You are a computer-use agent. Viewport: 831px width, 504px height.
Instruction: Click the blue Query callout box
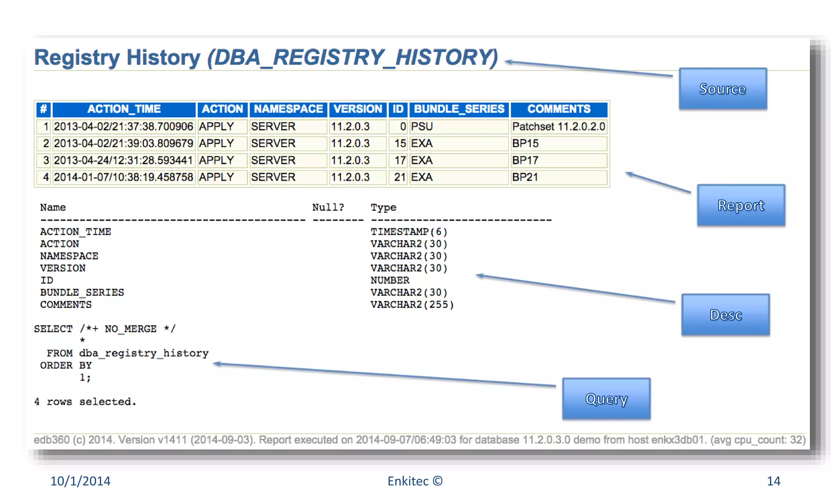point(606,399)
